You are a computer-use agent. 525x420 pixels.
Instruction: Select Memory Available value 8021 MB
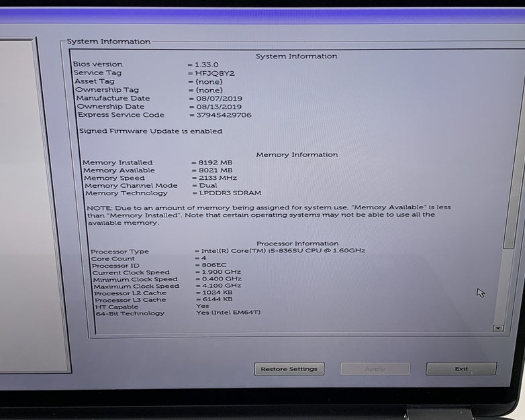click(x=216, y=170)
